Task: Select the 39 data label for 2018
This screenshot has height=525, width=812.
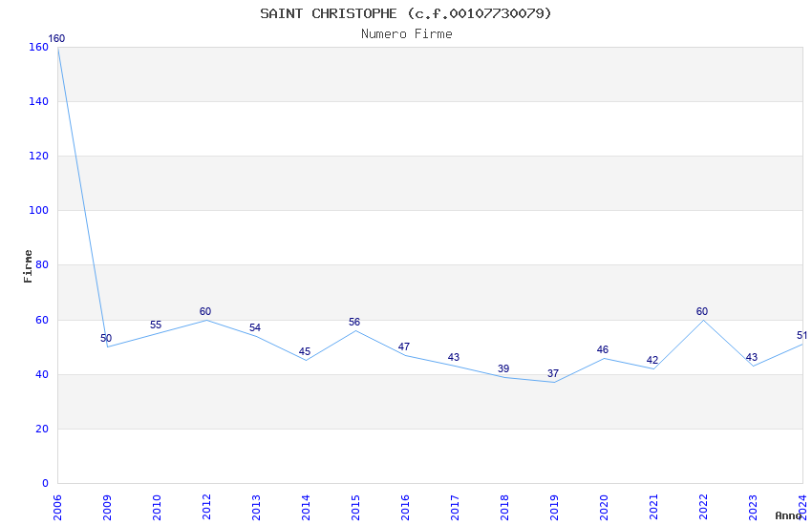Action: [503, 368]
